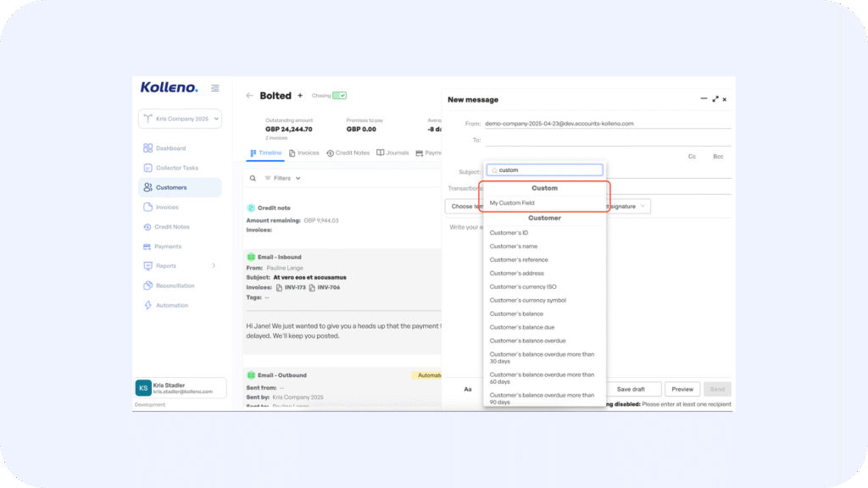Click the placeholder search field containing custom
The width and height of the screenshot is (868, 488).
pos(548,170)
